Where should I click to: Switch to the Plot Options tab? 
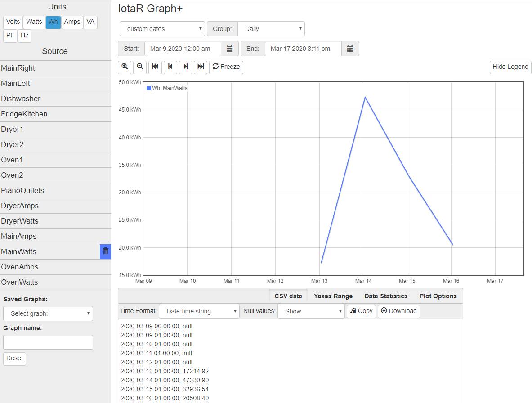tap(438, 296)
